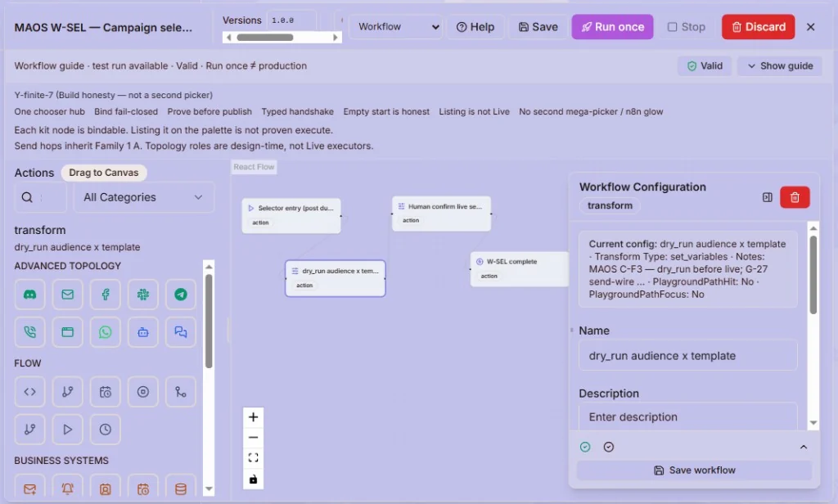Image resolution: width=838 pixels, height=504 pixels.
Task: Save using the top Save button
Action: (x=538, y=27)
